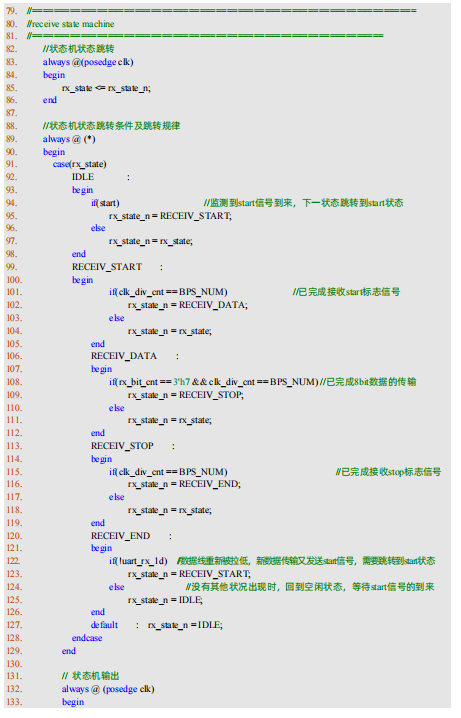Click the "begin" keyword on line 84
The width and height of the screenshot is (461, 718).
[x=54, y=75]
